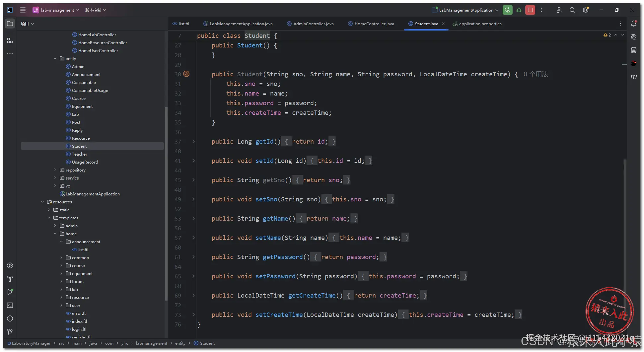The height and width of the screenshot is (352, 644).
Task: Click the labmanagement breadcrumb in the navigation bar
Action: 152,343
